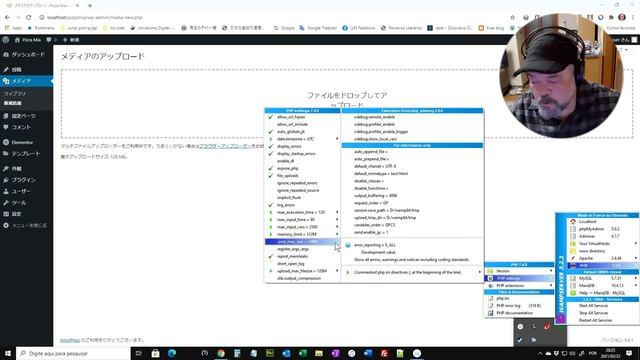The image size is (640, 360).
Task: Click the Windows Start button
Action: click(x=8, y=353)
